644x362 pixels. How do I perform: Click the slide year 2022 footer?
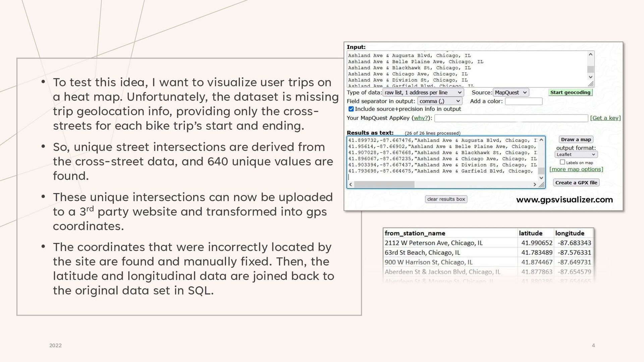(x=55, y=346)
